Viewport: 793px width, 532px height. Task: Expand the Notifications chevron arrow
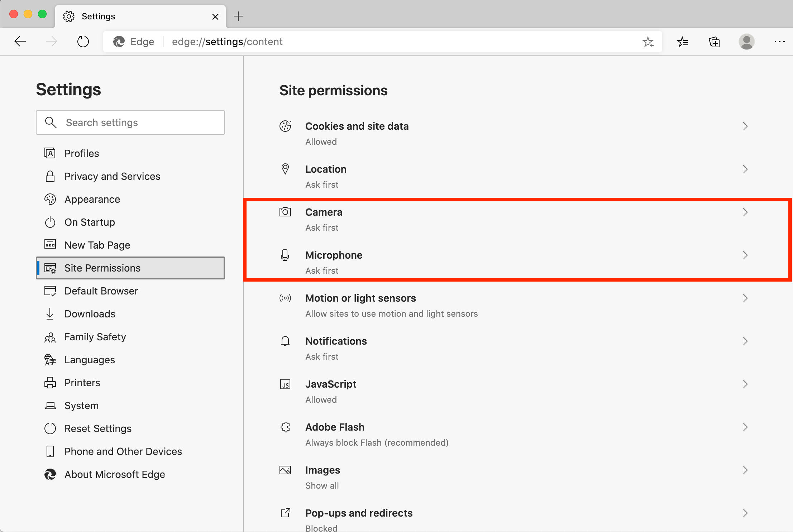(x=745, y=341)
